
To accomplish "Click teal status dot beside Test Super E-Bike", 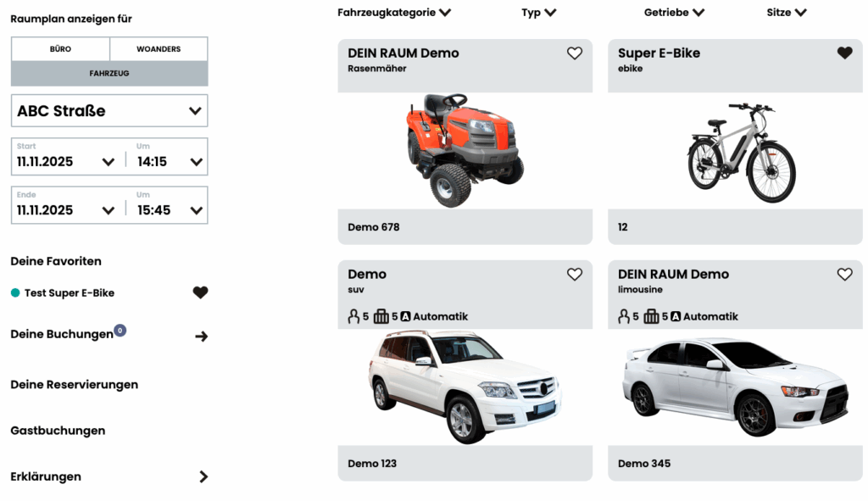I will click(15, 292).
